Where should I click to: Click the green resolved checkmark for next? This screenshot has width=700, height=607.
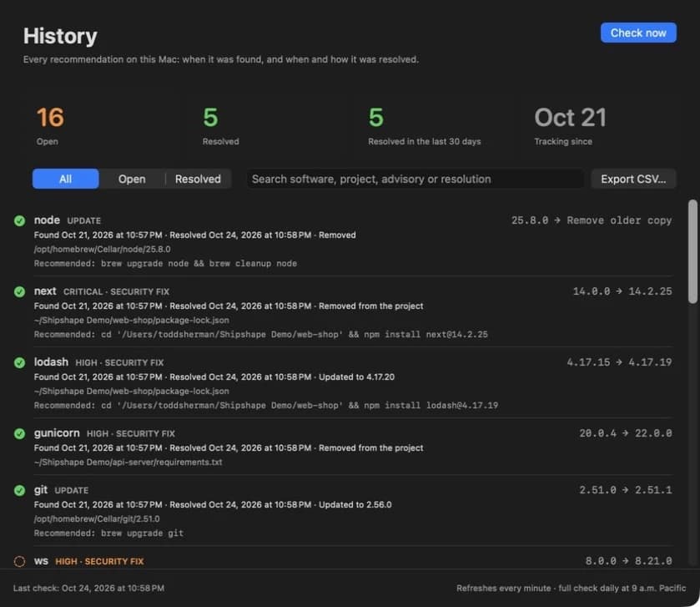[19, 291]
